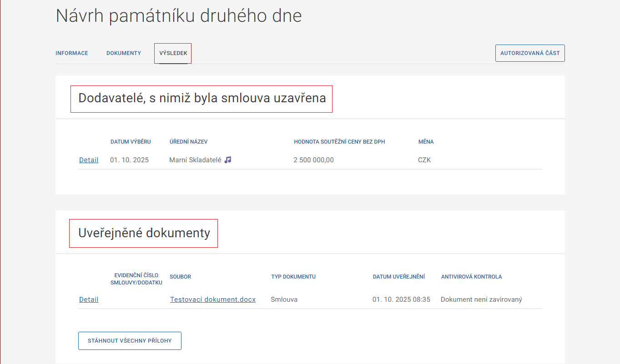620x364 pixels.
Task: Open Detail of the published contract document
Action: click(x=88, y=299)
